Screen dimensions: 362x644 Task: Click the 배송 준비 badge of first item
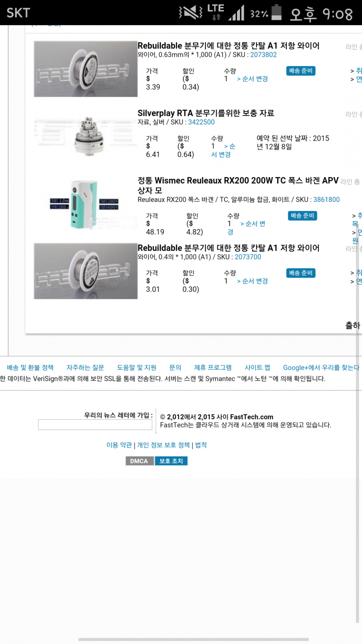[301, 71]
